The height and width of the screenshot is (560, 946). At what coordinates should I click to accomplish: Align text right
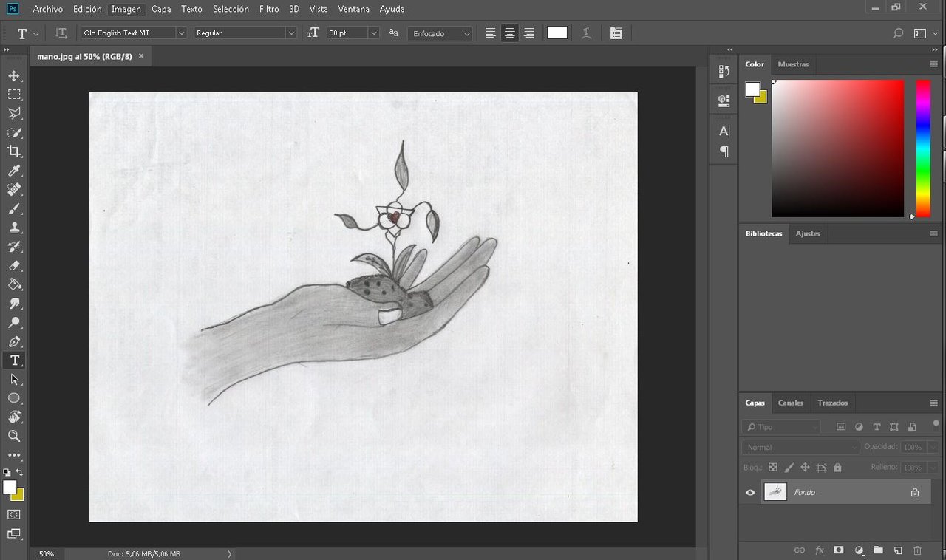click(x=528, y=33)
